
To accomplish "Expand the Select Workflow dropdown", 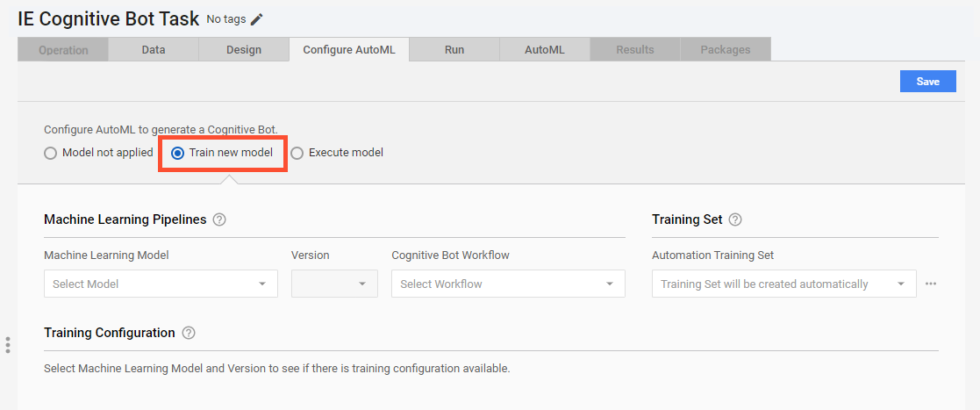I will pos(508,284).
